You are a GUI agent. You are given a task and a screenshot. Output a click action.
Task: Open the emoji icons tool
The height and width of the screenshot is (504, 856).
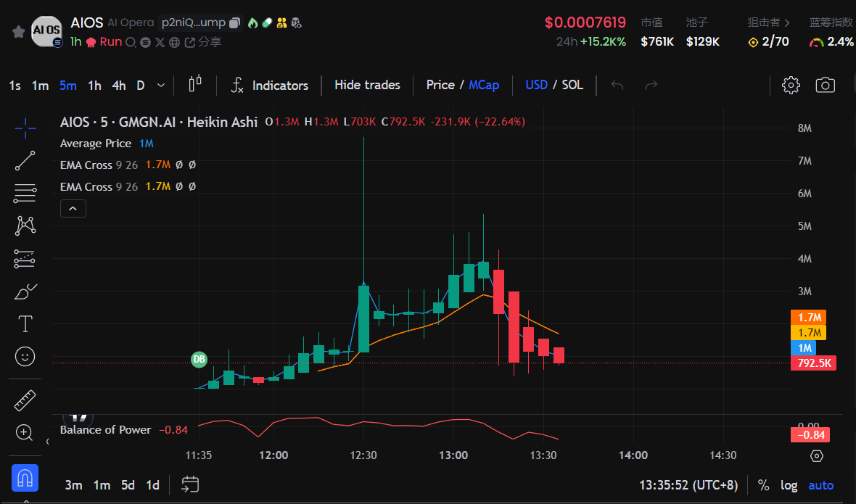pos(25,357)
